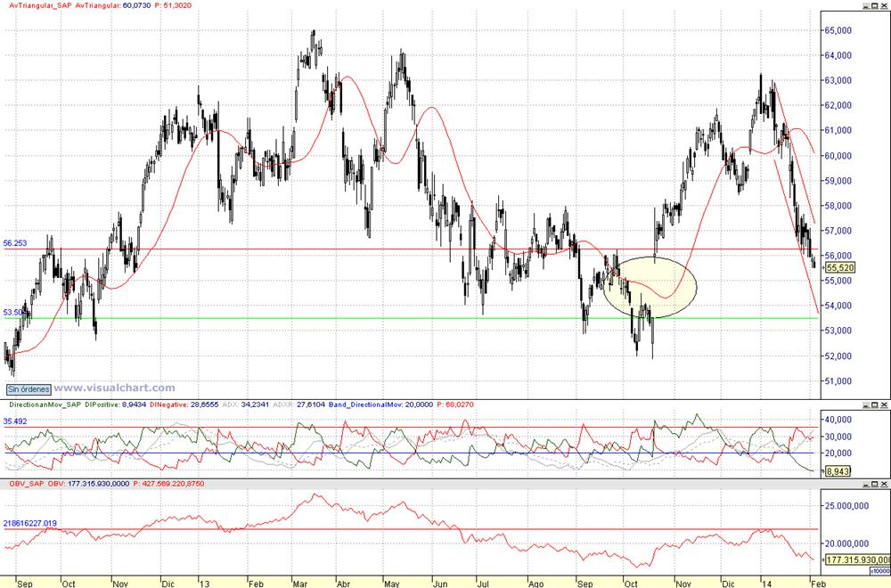Select the 'OBV_SAP' legend label

(27, 484)
